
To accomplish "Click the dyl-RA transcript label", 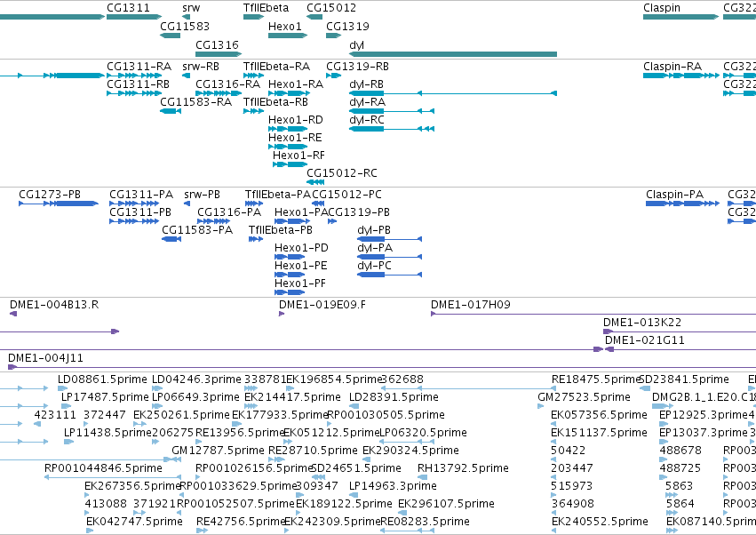I will click(368, 102).
